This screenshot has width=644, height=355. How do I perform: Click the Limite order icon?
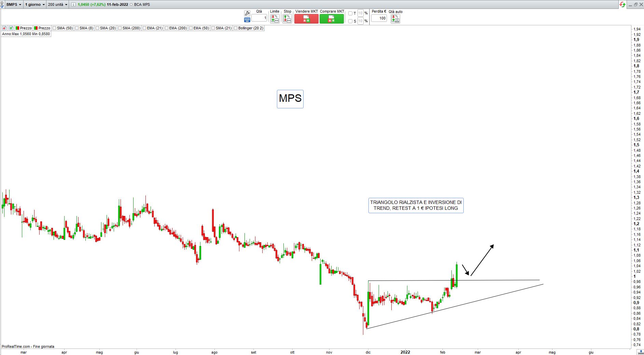(275, 19)
